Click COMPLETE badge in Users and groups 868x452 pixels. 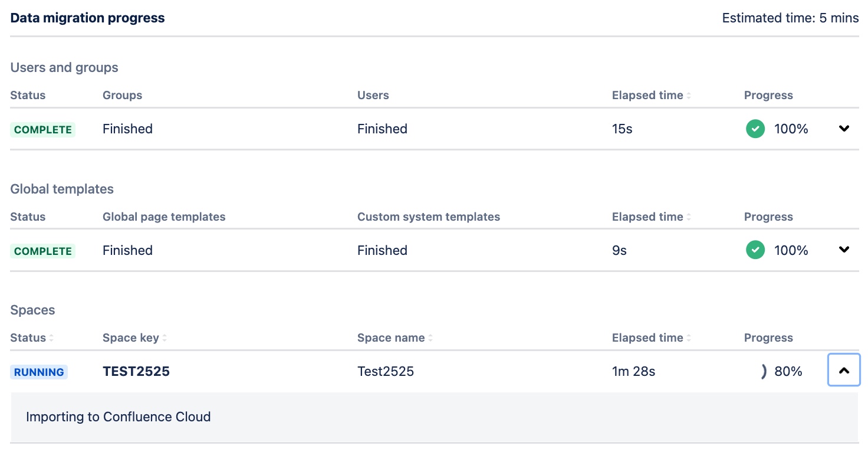coord(42,130)
